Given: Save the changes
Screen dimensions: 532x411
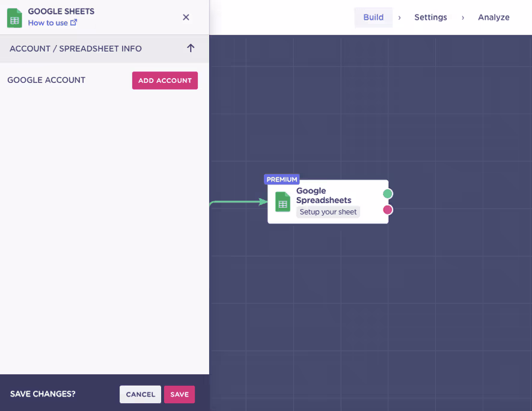Looking at the screenshot, I should point(180,394).
